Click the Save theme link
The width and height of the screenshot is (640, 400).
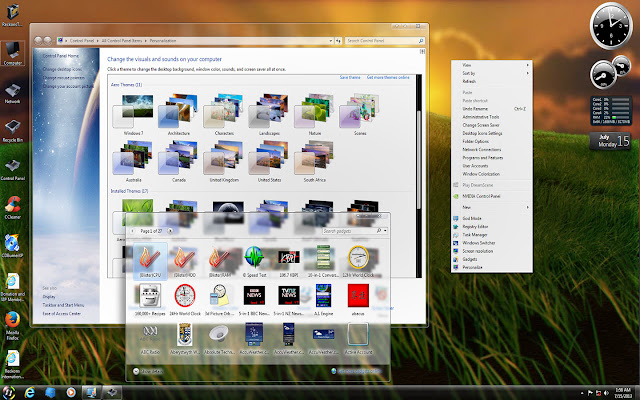tap(350, 77)
